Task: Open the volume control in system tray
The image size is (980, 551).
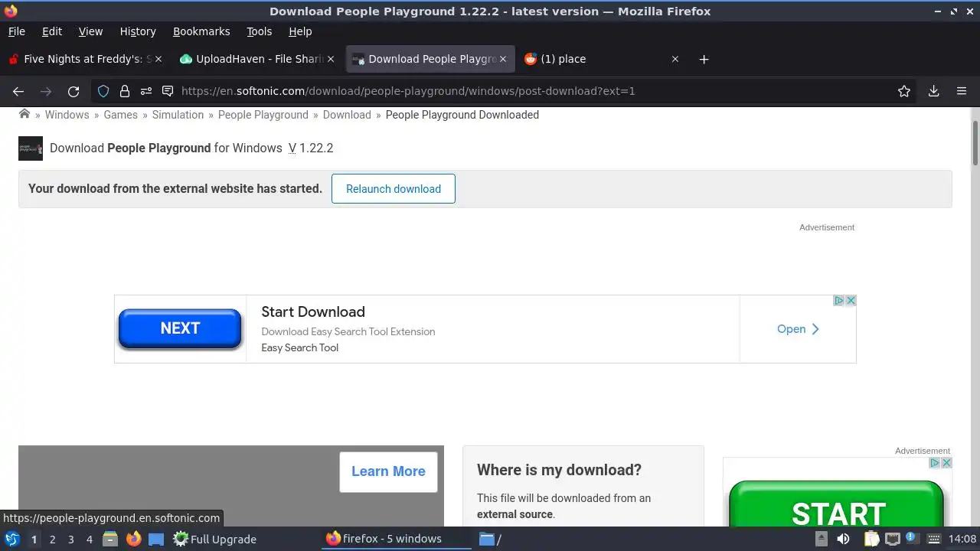Action: point(843,539)
